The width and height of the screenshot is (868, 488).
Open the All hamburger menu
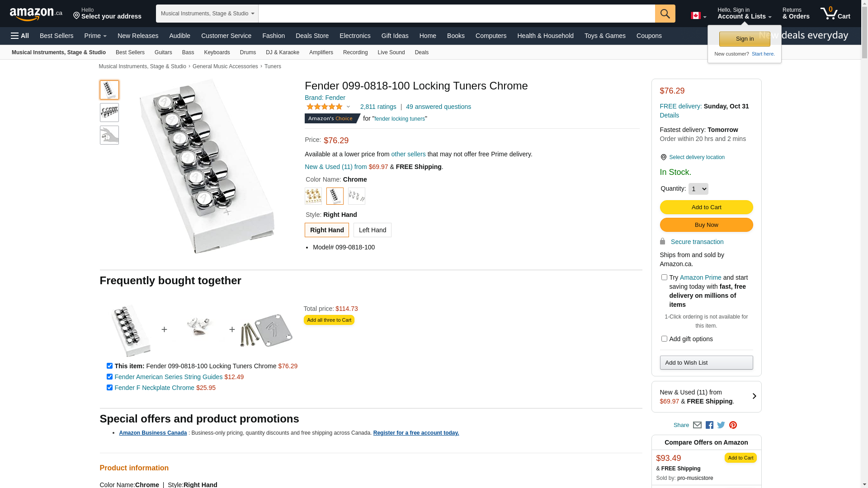[20, 36]
